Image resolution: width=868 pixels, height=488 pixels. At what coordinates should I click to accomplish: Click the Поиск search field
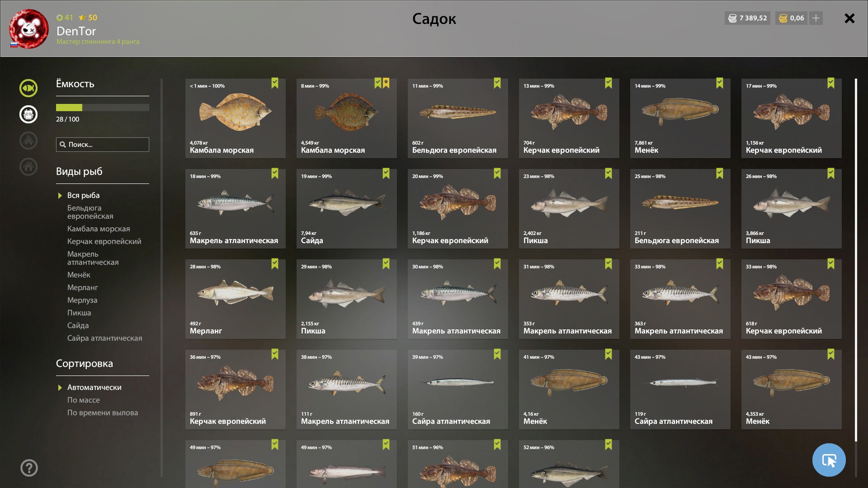[103, 145]
